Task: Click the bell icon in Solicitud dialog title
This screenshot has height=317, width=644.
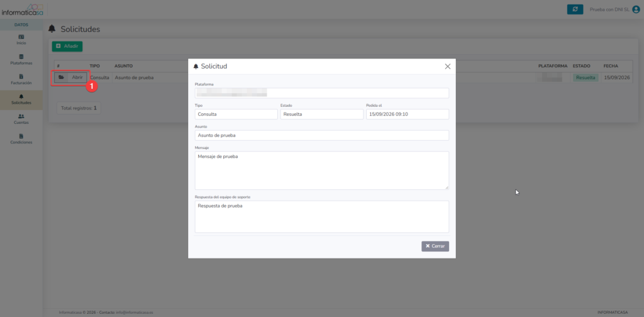Action: pyautogui.click(x=196, y=67)
